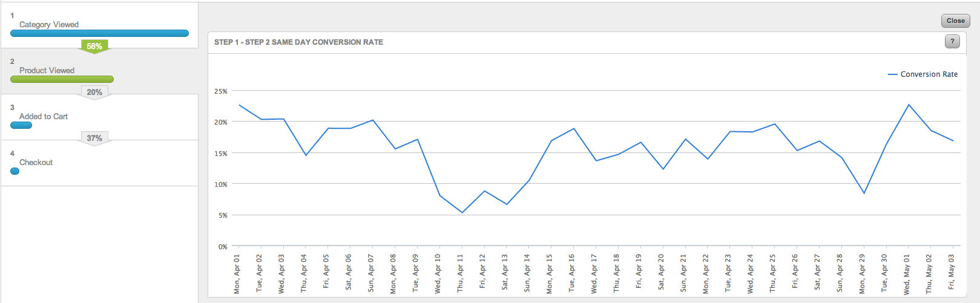Click the 37% conversion arrow badge
The width and height of the screenshot is (980, 303).
pos(94,138)
